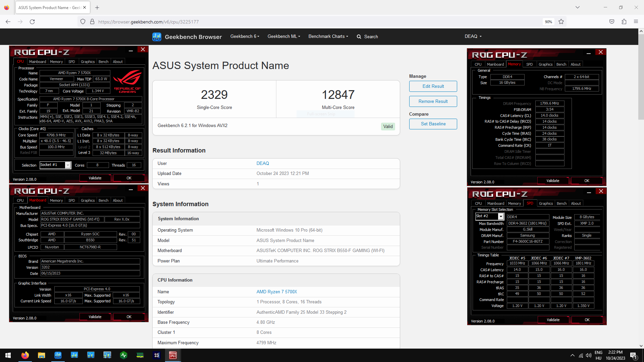Show hidden tray icons chevron
This screenshot has width=644, height=362.
[x=573, y=355]
